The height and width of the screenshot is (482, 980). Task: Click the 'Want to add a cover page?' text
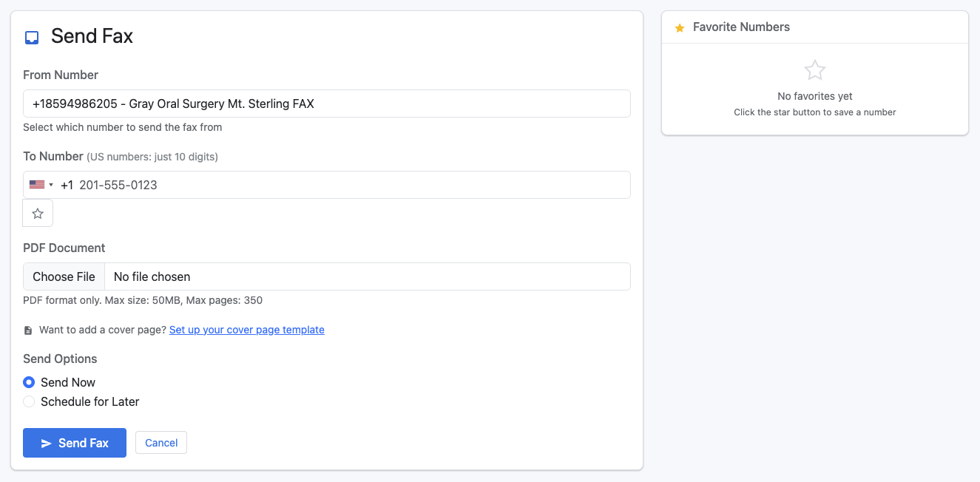pyautogui.click(x=103, y=330)
